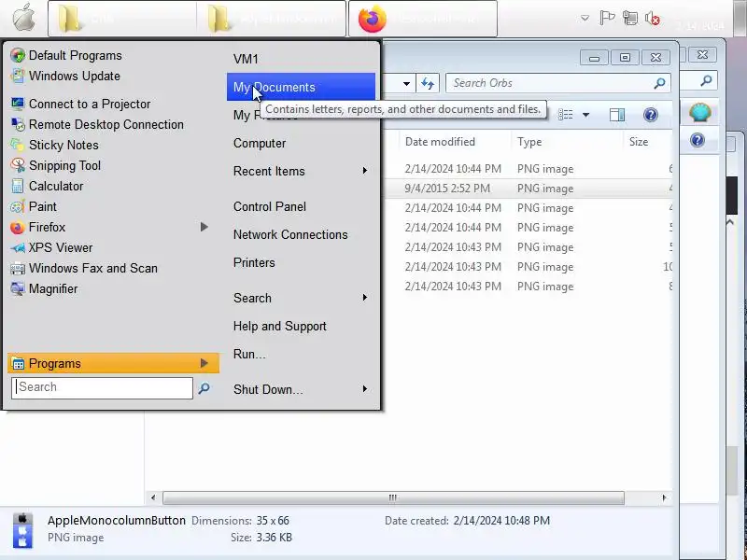The width and height of the screenshot is (747, 560).
Task: Click the start menu search magnifier icon
Action: coord(204,388)
